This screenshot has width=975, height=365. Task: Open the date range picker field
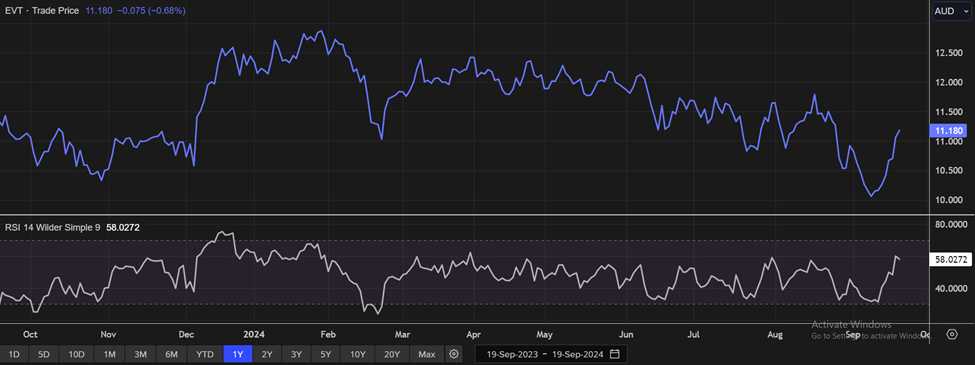point(550,354)
